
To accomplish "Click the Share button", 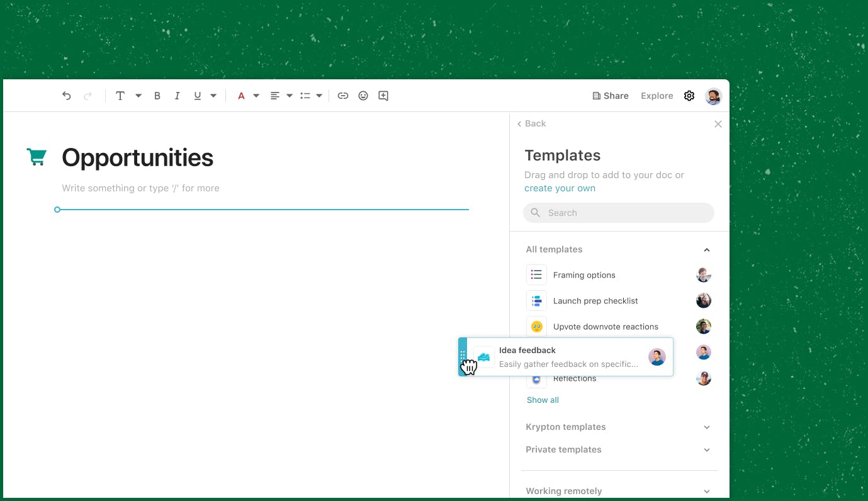I will tap(611, 96).
